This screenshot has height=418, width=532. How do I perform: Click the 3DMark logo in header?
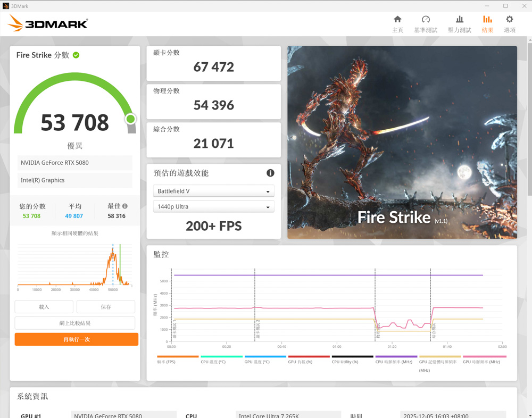[x=48, y=23]
